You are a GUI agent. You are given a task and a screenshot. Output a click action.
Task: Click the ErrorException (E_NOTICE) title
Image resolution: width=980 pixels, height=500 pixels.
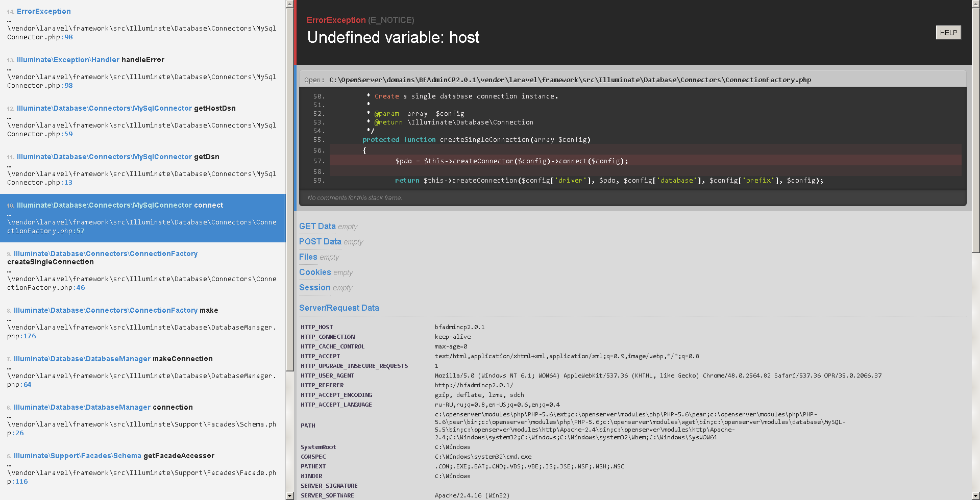[360, 20]
